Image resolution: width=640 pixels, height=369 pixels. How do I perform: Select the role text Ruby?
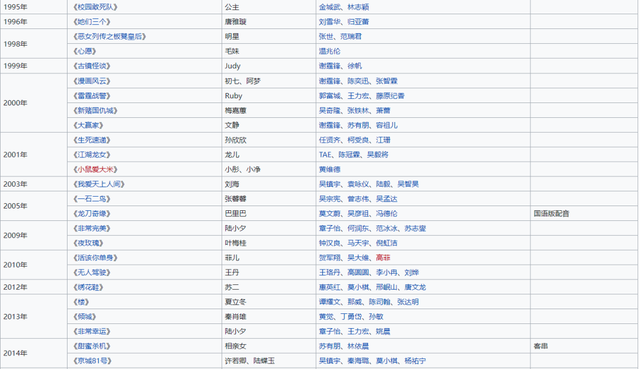tap(233, 96)
